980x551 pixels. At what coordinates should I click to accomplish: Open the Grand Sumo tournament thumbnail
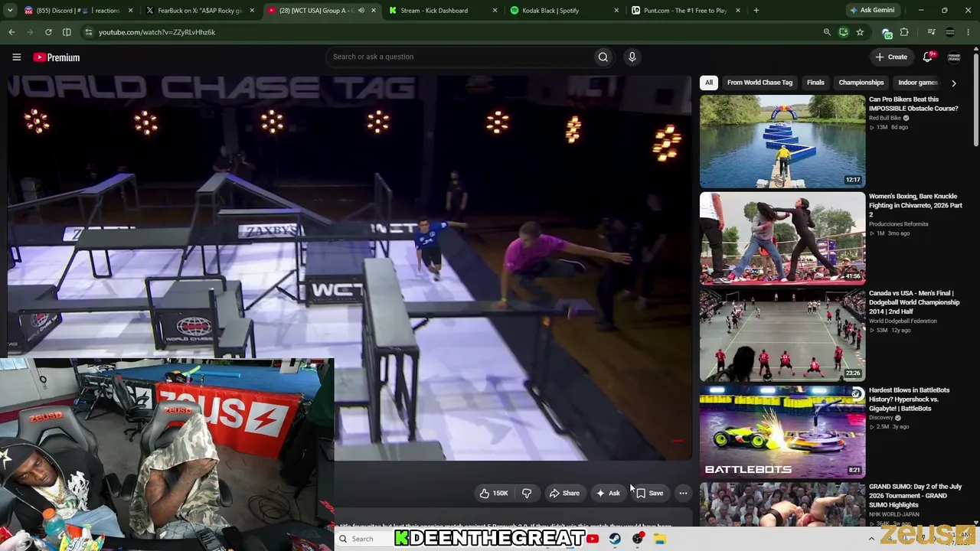pyautogui.click(x=782, y=504)
